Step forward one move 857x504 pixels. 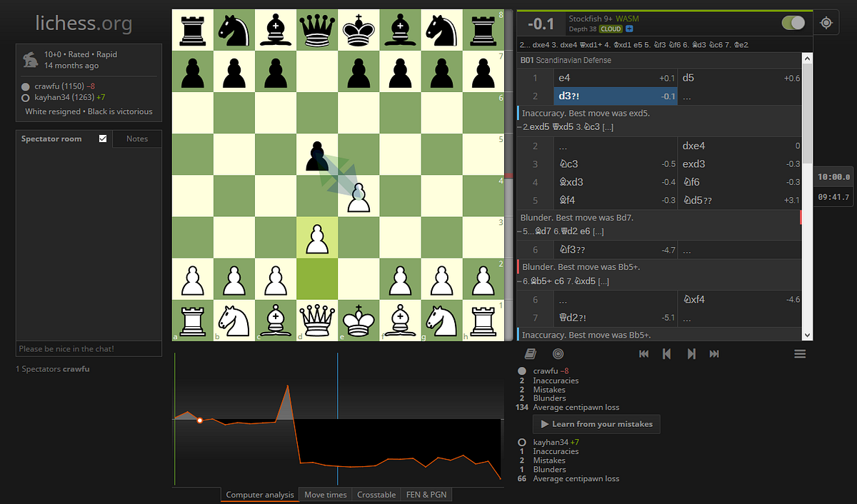(691, 353)
